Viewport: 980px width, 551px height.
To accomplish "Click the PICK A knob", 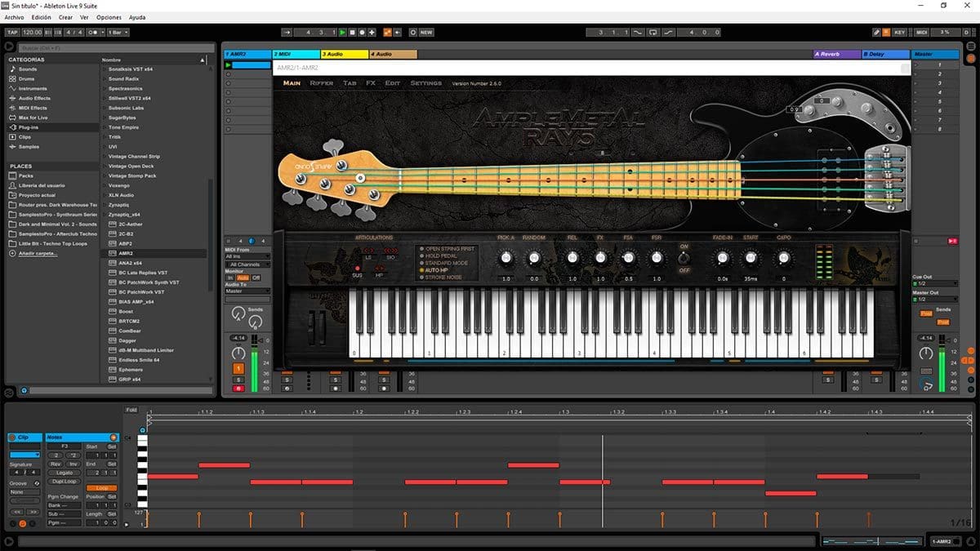I will [506, 258].
